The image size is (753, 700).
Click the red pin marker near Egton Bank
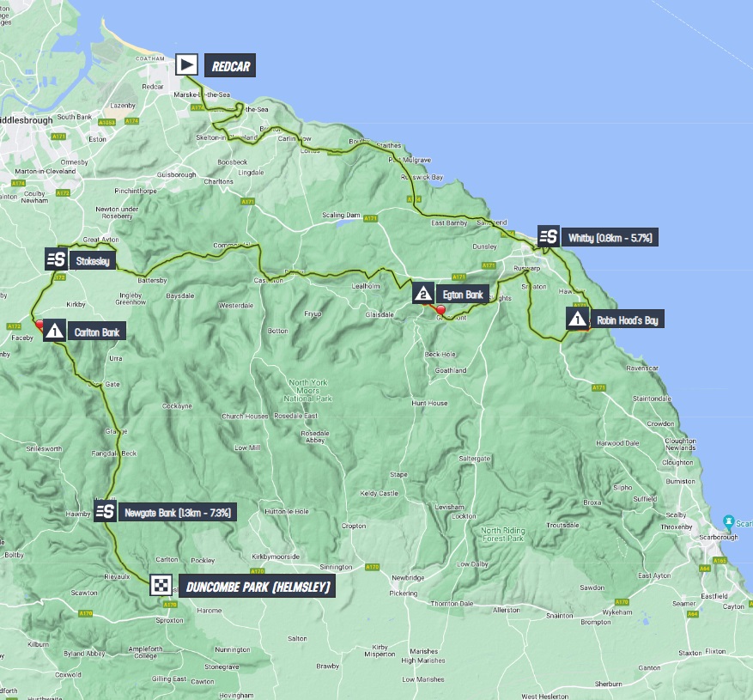[x=440, y=311]
